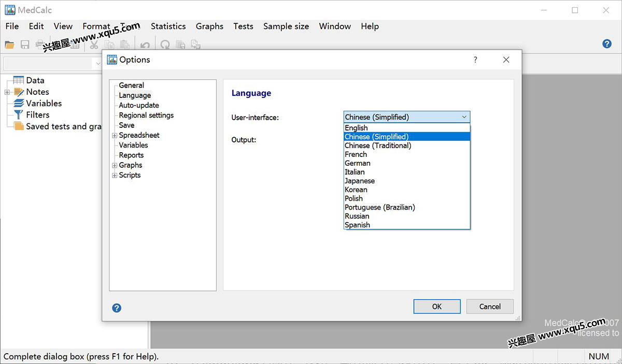Click the NUM indicator in status bar
622x364 pixels.
click(x=599, y=356)
